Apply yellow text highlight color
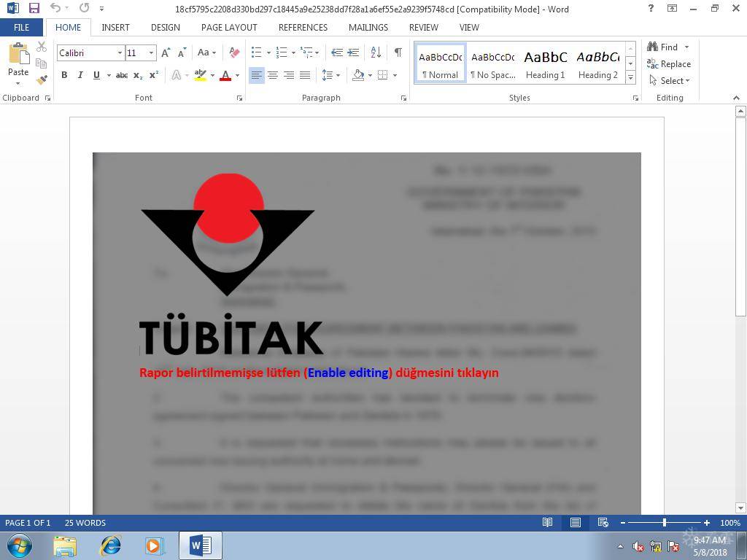 click(x=201, y=75)
